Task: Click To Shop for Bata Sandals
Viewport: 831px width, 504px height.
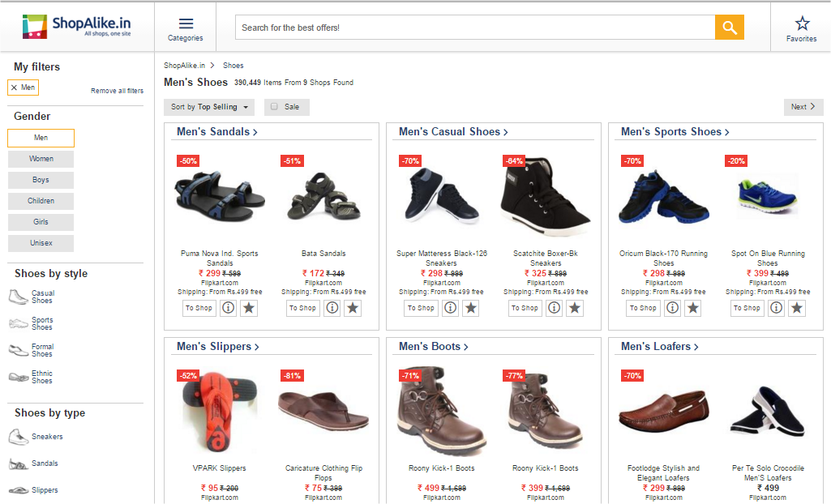Action: point(302,308)
